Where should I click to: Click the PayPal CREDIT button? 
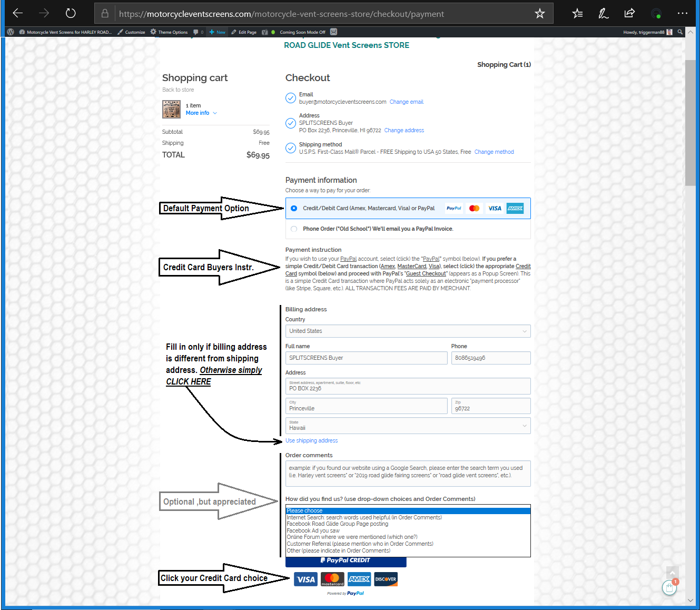coord(346,562)
